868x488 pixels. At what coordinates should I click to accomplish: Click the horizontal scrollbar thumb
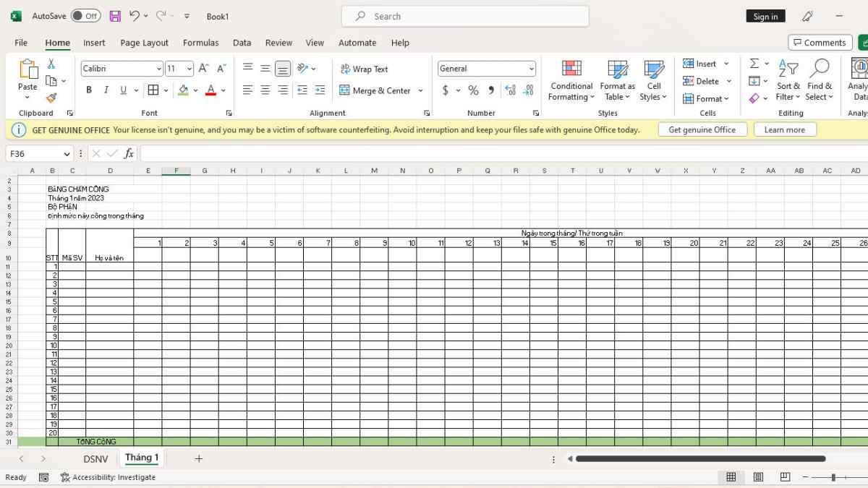pos(700,458)
